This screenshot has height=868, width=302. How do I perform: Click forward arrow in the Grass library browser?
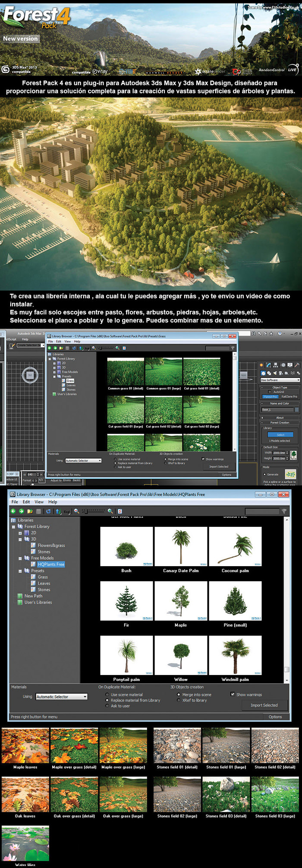point(55,348)
